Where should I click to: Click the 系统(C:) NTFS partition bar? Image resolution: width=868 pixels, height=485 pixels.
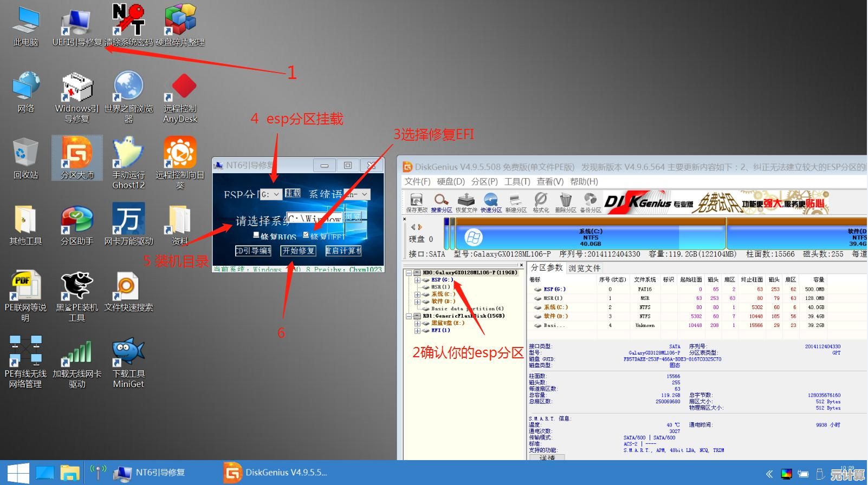(591, 237)
